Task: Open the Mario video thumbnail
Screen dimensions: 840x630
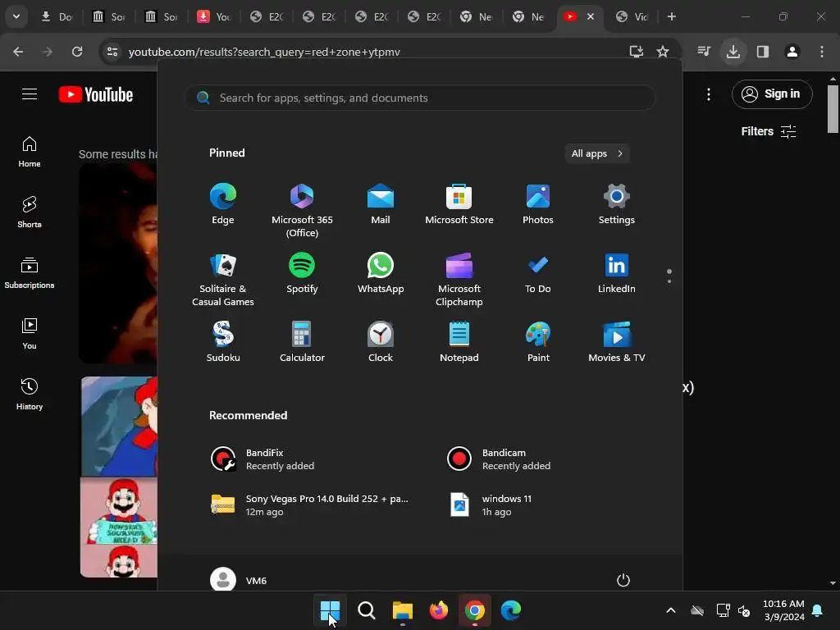Action: 119,477
